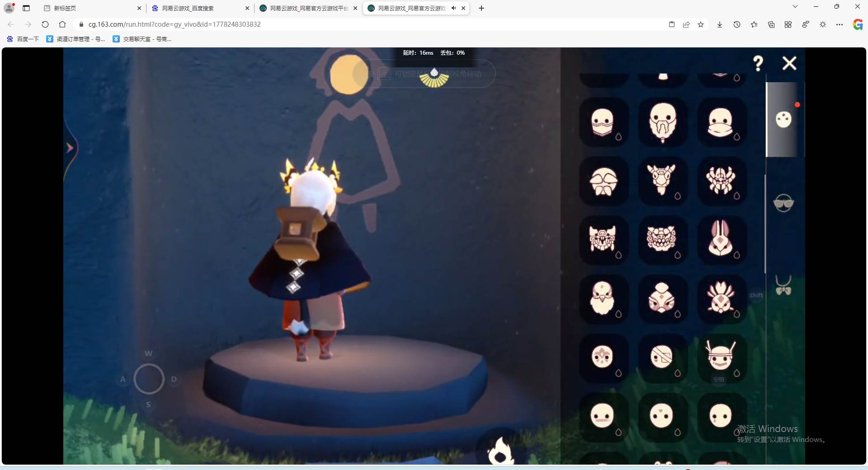Image resolution: width=868 pixels, height=470 pixels.
Task: Open the tab search dropdown chevron
Action: coord(795,7)
